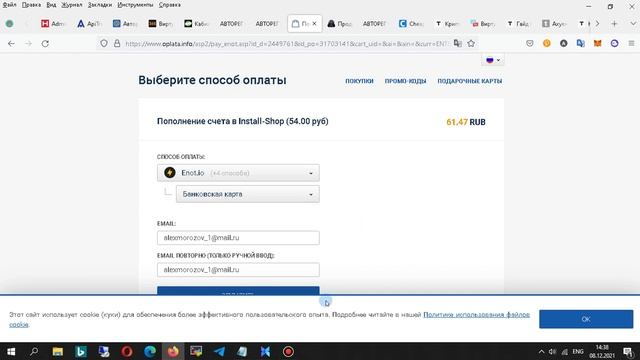Viewport: 640px width, 360px height.
Task: Click the blue translate extension icon
Action: [580, 43]
